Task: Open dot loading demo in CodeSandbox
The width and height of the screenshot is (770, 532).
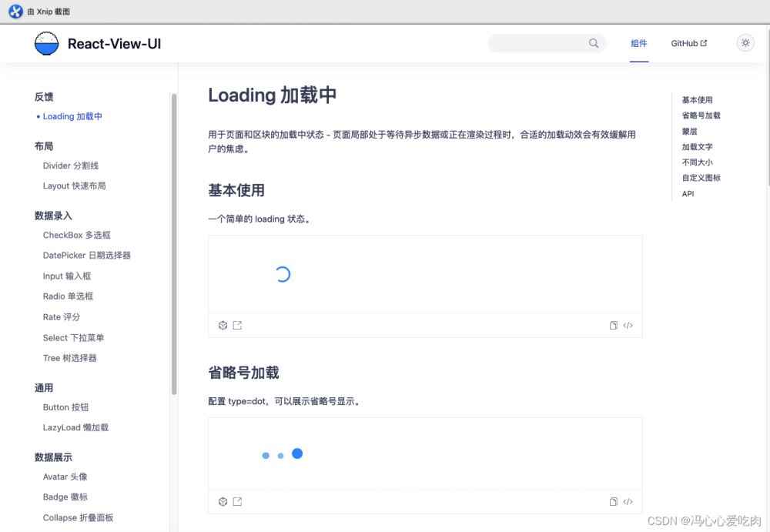Action: coord(223,502)
